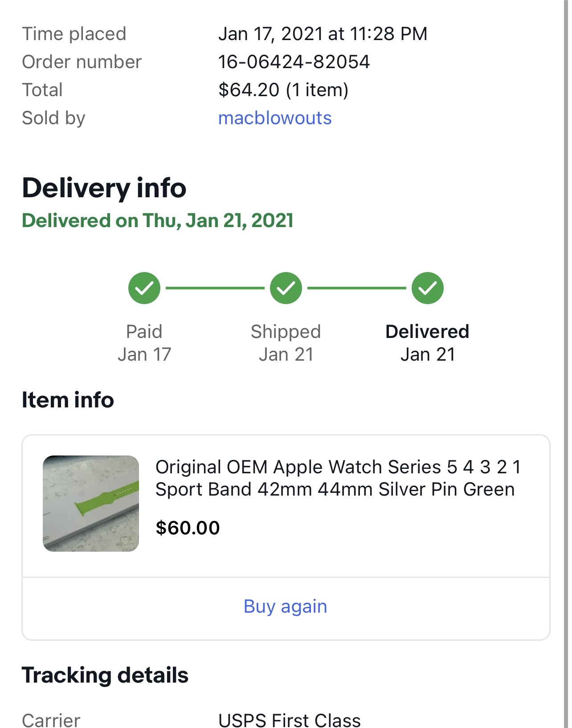Select the $64.20 (1 item) total
Screen dimensions: 572x728
tap(283, 90)
